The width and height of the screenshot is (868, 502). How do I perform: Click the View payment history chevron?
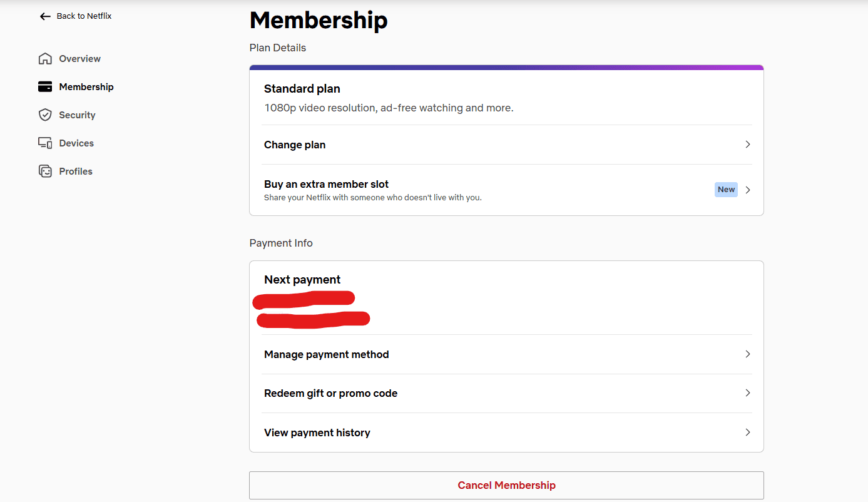(x=747, y=433)
